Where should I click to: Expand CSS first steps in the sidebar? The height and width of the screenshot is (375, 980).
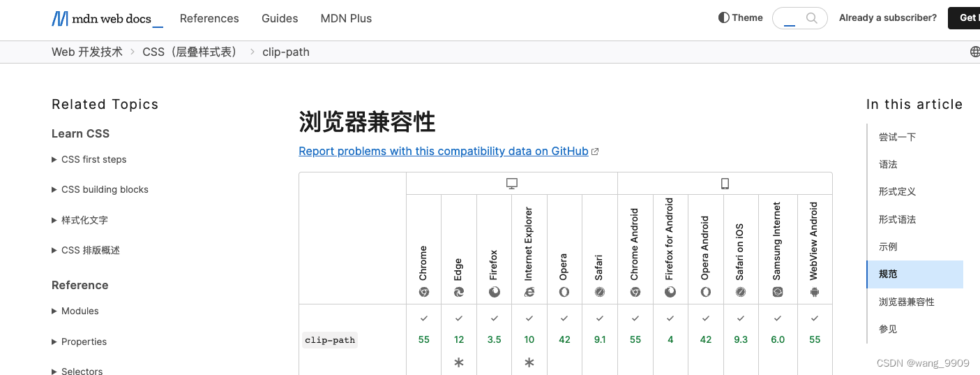[x=89, y=159]
